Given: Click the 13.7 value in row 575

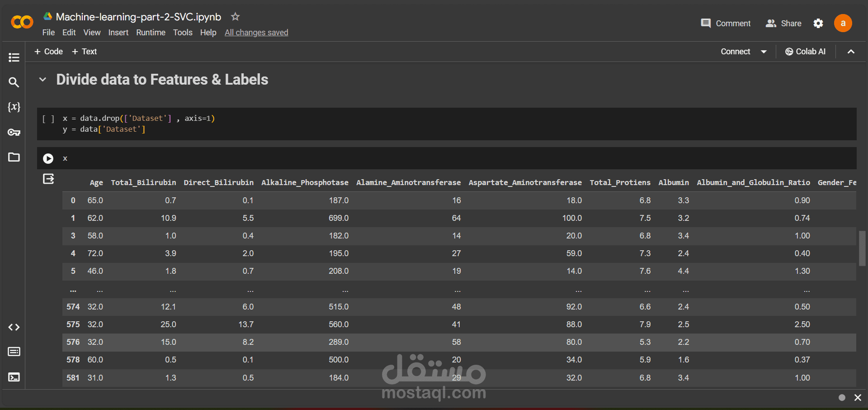Looking at the screenshot, I should tap(246, 324).
